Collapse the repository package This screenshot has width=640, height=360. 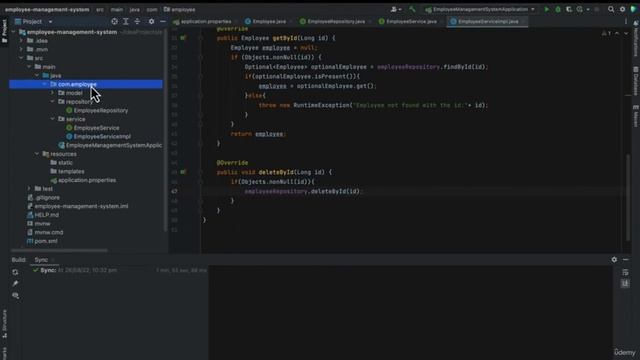52,102
